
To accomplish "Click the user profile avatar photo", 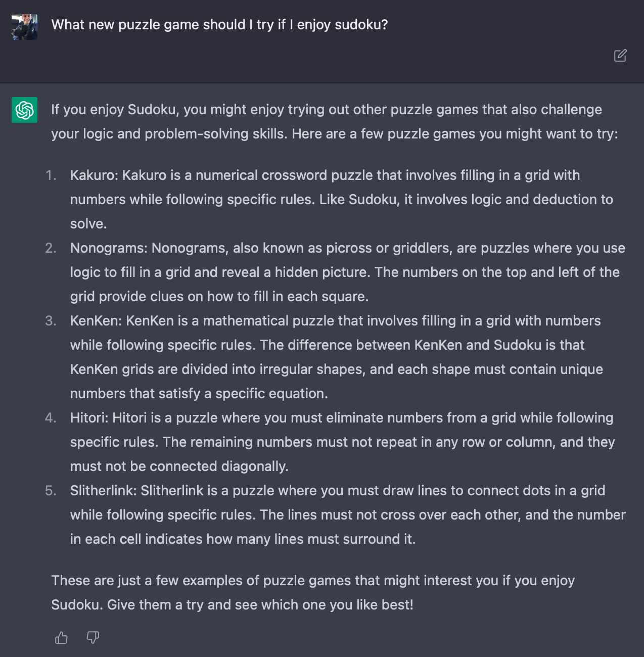I will tap(24, 27).
